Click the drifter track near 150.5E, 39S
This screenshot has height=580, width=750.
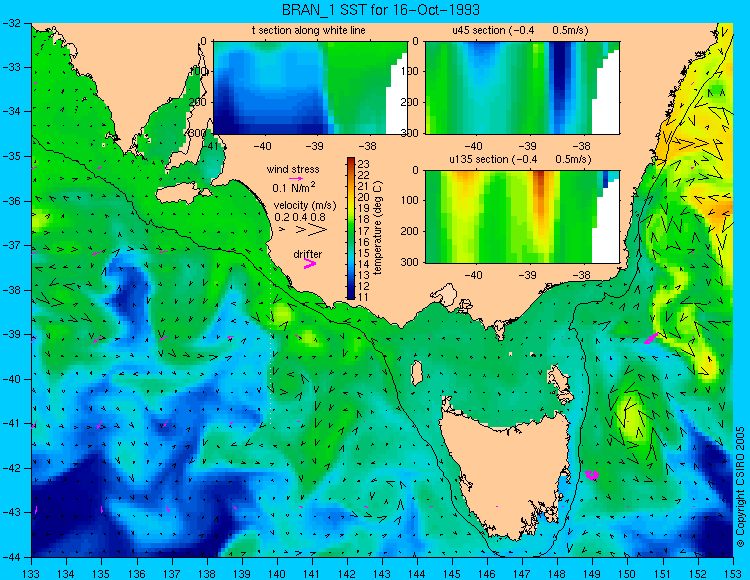click(x=651, y=338)
